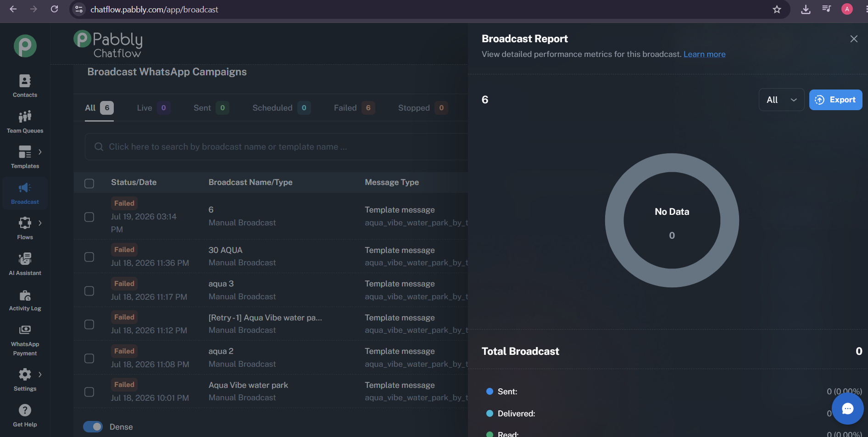Screen dimensions: 868x437
Task: Expand the Templates submenu chevron
Action: 40,152
